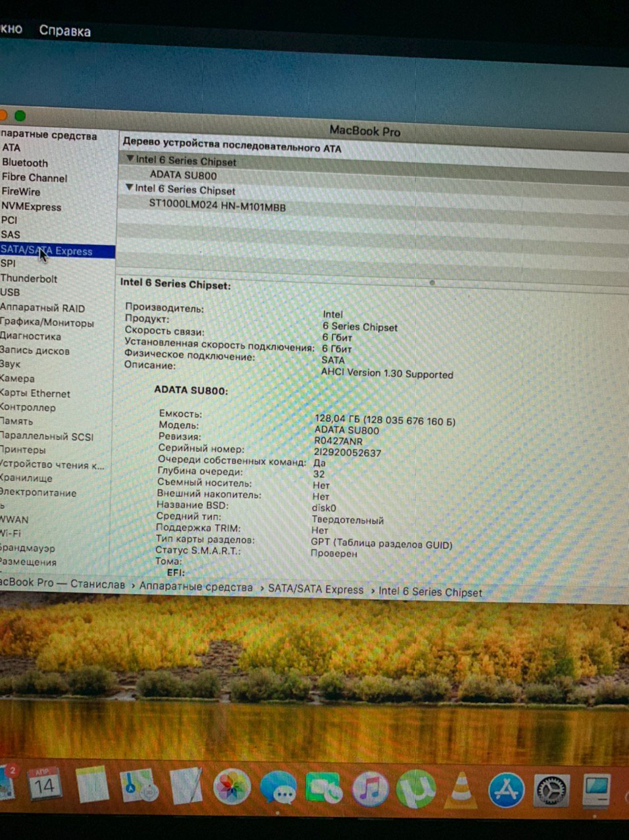Click System Information icon in Dock

point(597,790)
